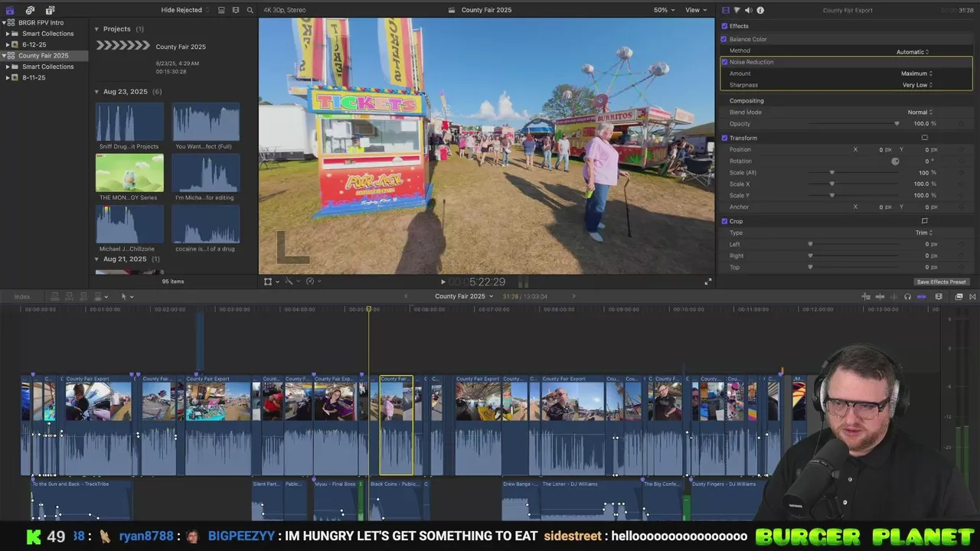
Task: Collapse the Projects section triangle
Action: tap(96, 29)
